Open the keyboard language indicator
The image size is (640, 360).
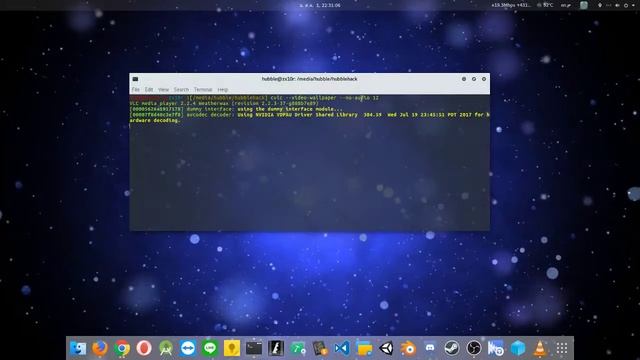coord(566,5)
